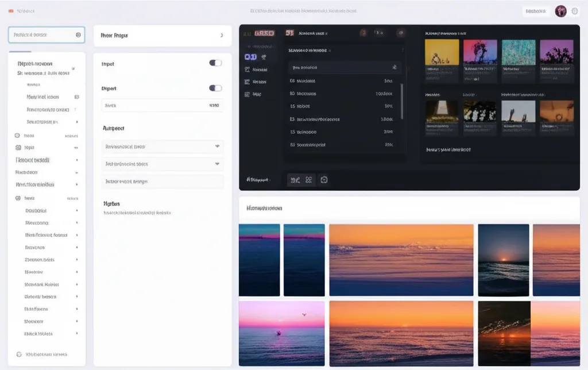
Task: Click the first icon in the dark panel bottom toolbar
Action: [x=295, y=180]
